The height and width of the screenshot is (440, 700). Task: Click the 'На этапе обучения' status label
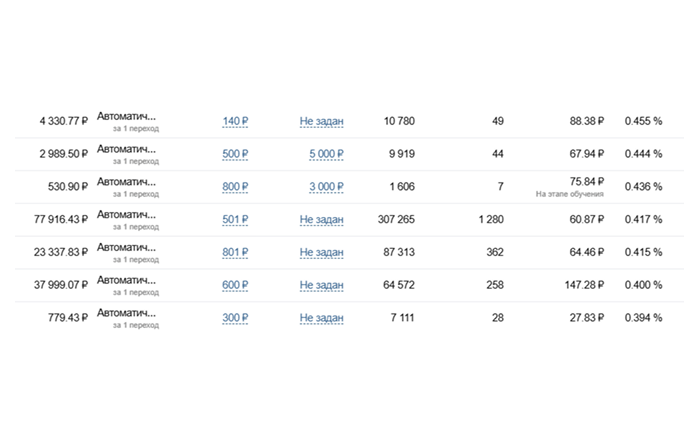pos(570,193)
